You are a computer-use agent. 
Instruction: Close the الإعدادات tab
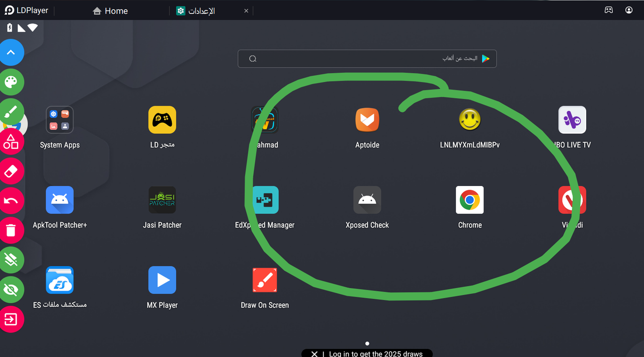[x=246, y=11]
